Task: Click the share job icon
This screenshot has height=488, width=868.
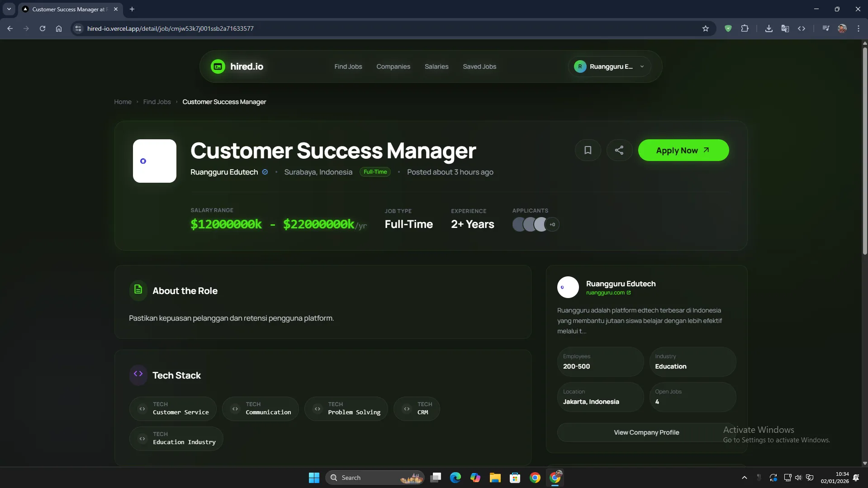Action: (619, 150)
